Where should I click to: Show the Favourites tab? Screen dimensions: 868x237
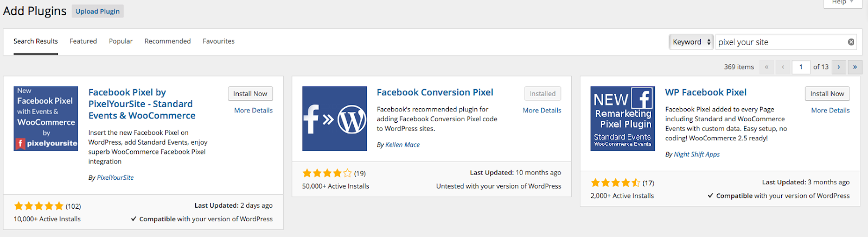[219, 41]
